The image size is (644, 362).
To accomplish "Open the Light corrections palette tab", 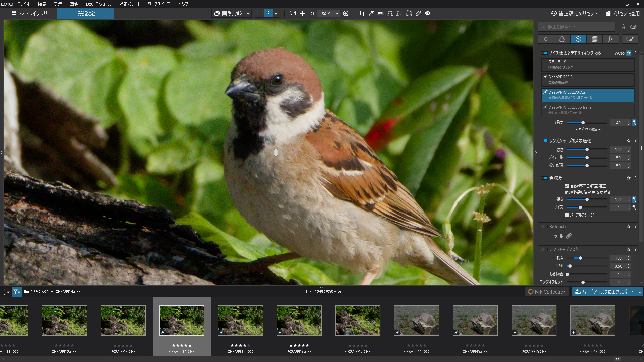I will pyautogui.click(x=546, y=39).
